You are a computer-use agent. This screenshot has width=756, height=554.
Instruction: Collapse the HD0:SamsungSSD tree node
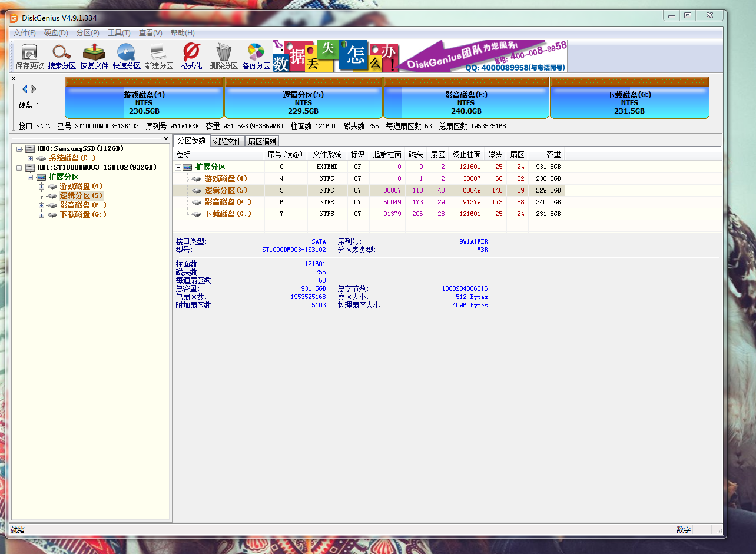click(x=19, y=148)
